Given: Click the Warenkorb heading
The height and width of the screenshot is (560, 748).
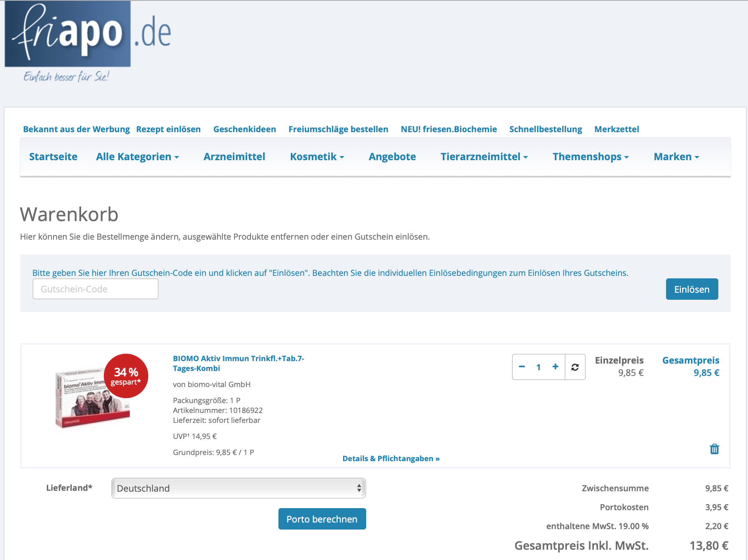Looking at the screenshot, I should click(x=69, y=215).
